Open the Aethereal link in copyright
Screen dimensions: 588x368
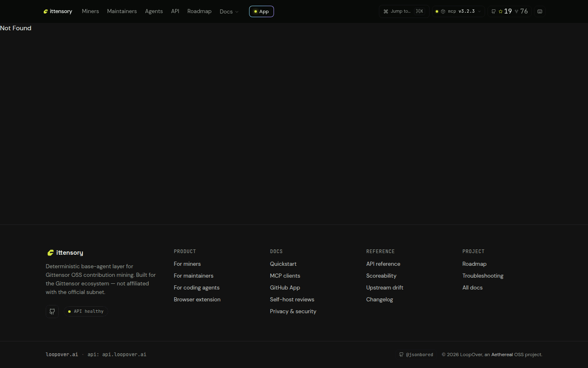click(x=502, y=355)
